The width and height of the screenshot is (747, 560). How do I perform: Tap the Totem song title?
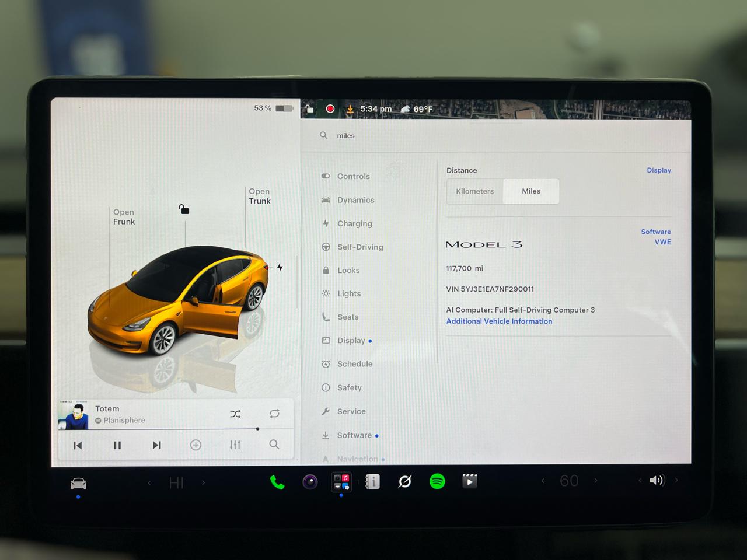coord(107,409)
